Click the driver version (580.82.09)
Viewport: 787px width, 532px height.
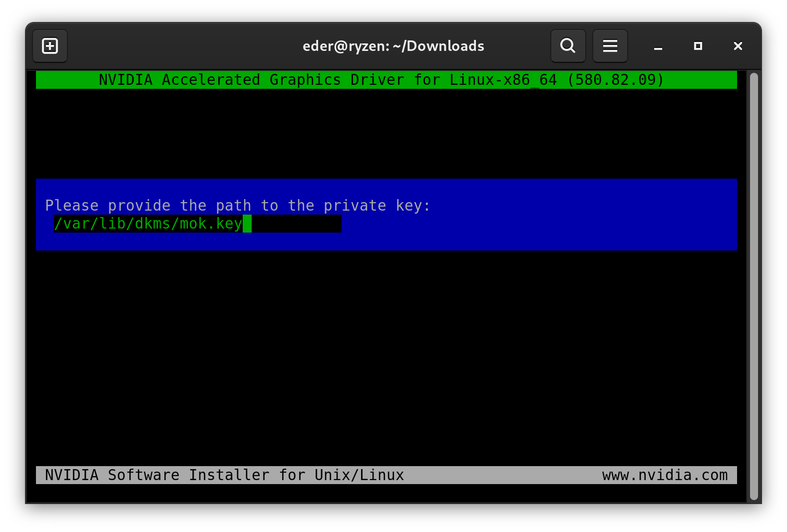[615, 80]
